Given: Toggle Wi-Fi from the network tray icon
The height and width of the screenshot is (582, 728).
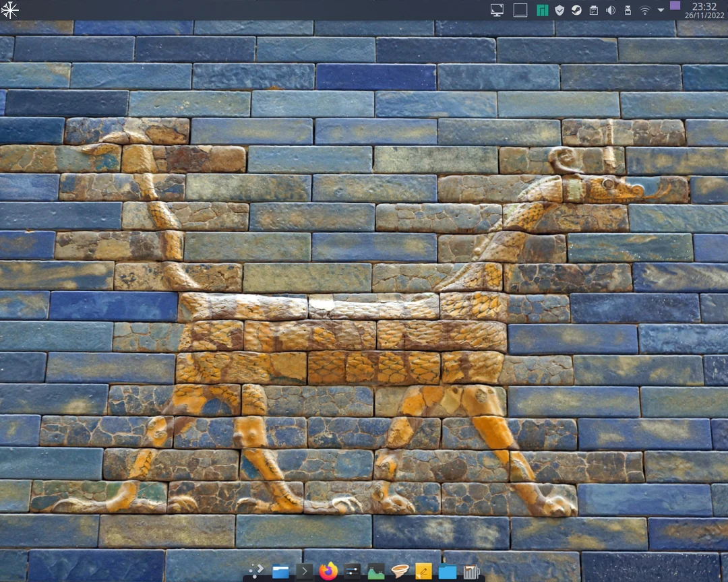Looking at the screenshot, I should point(644,10).
